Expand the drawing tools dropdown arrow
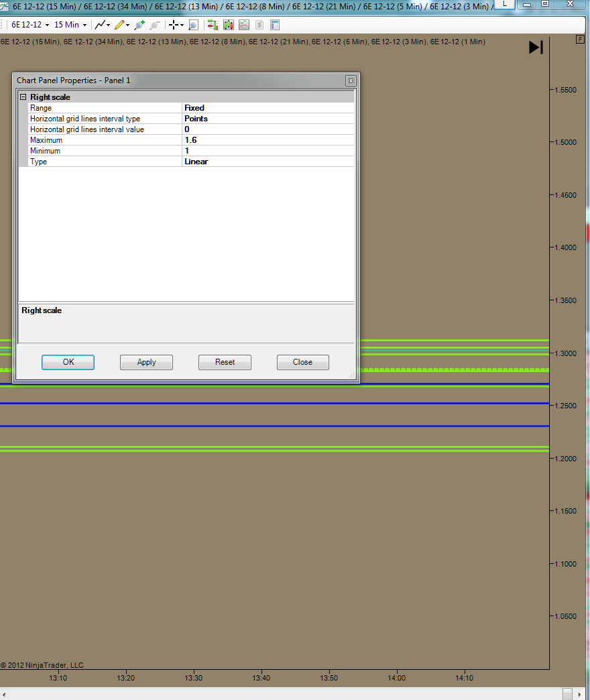The width and height of the screenshot is (590, 700). point(127,25)
